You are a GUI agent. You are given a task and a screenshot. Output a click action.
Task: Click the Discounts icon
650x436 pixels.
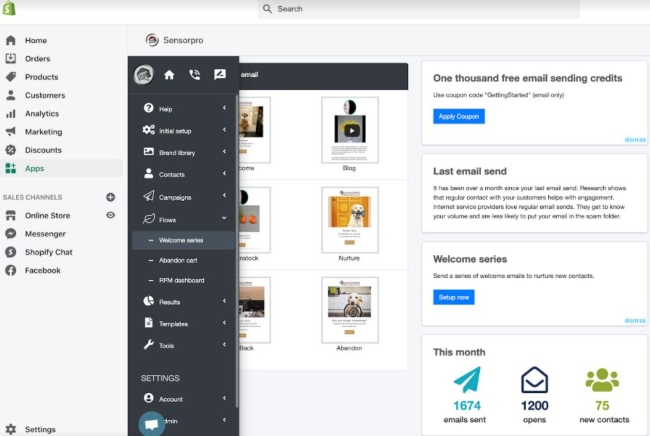click(11, 150)
